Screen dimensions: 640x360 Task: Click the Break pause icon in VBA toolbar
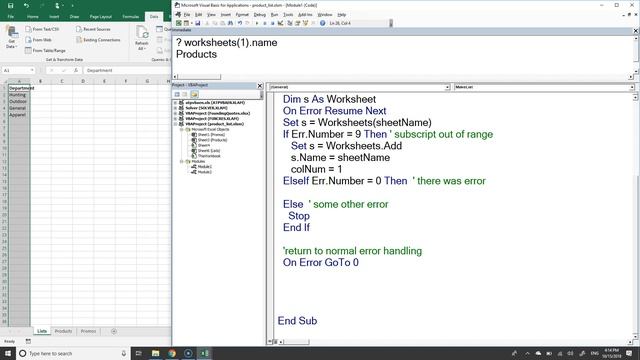coord(264,23)
